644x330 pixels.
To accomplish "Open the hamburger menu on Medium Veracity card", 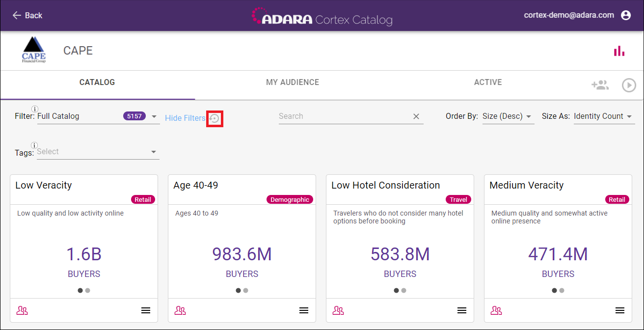I will pos(620,310).
